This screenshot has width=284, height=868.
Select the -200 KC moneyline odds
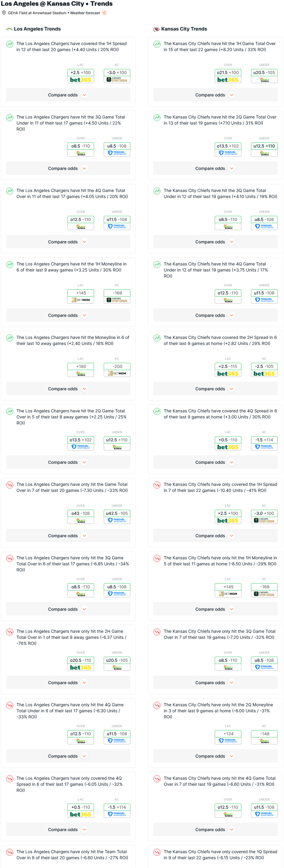tap(117, 366)
